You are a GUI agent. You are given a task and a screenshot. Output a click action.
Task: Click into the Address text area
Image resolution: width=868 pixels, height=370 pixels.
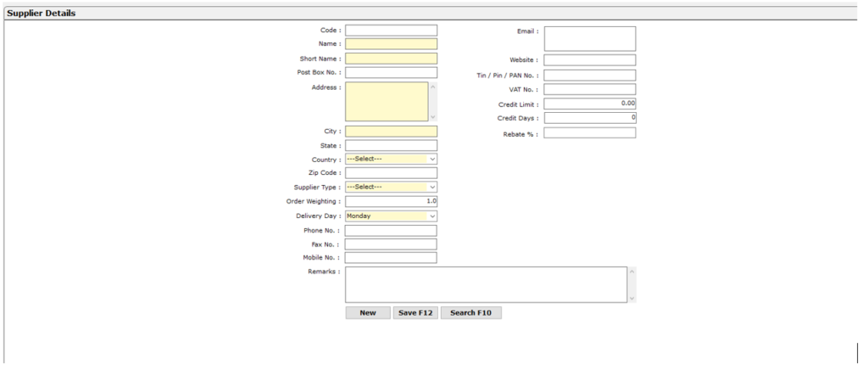tap(387, 101)
